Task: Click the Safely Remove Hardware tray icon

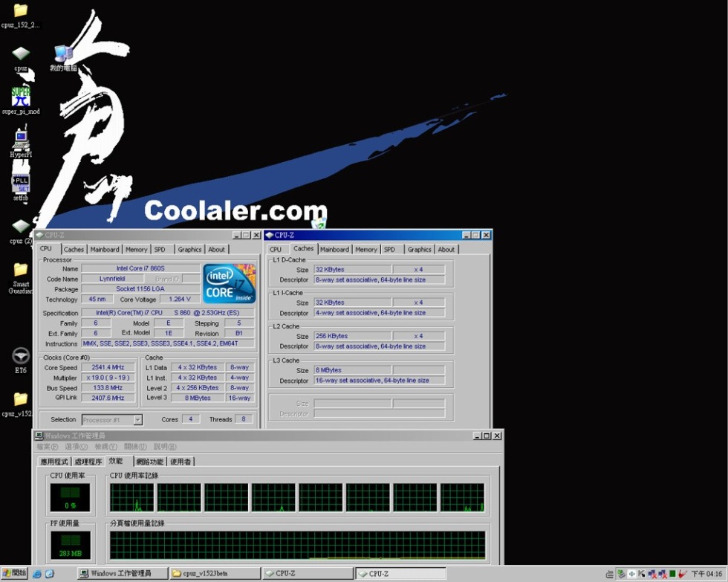Action: click(621, 575)
